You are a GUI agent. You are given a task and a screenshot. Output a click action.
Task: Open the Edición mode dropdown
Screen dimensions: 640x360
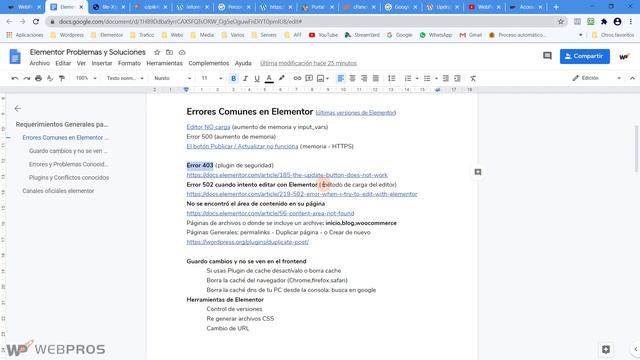pos(596,78)
